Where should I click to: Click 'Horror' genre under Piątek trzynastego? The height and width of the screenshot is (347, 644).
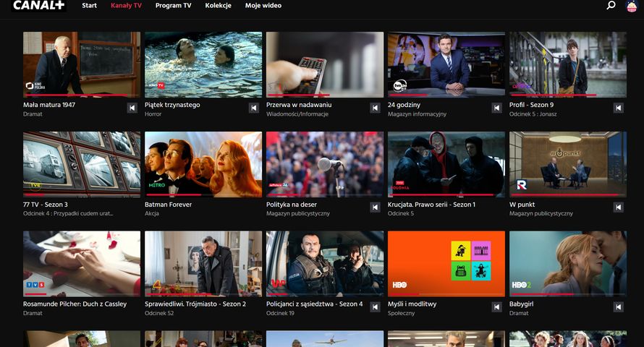153,114
